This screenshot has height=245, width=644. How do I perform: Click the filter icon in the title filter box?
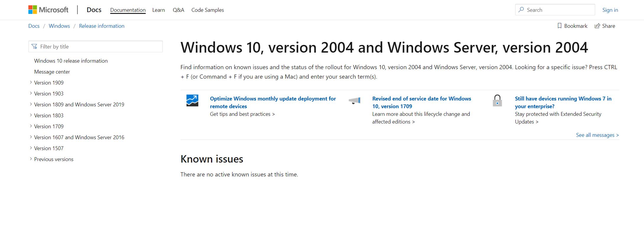pyautogui.click(x=34, y=46)
